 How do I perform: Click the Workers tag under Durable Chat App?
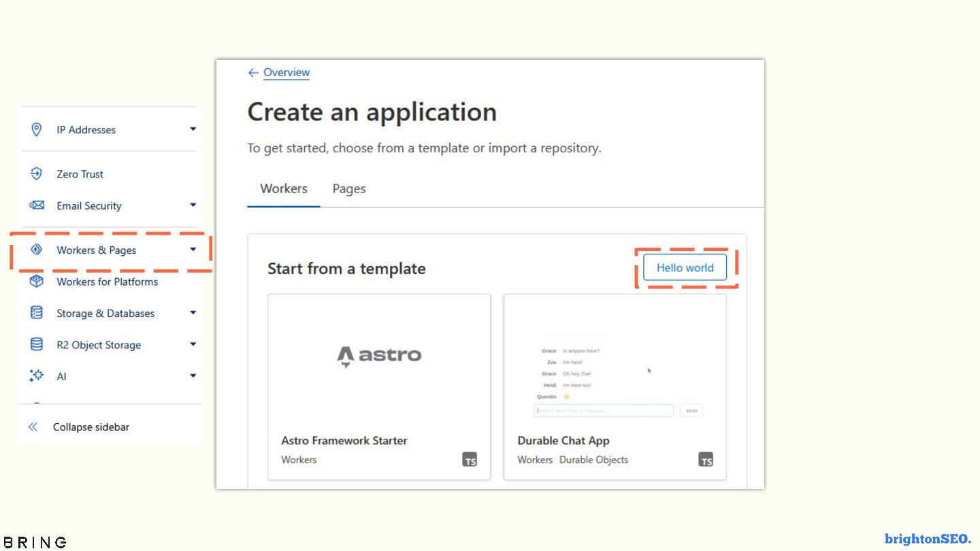coord(535,460)
